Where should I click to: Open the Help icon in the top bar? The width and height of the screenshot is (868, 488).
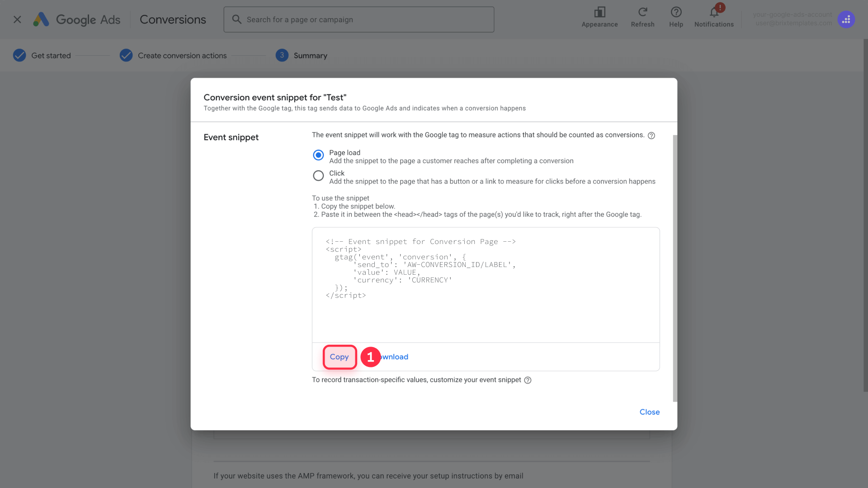tap(676, 12)
